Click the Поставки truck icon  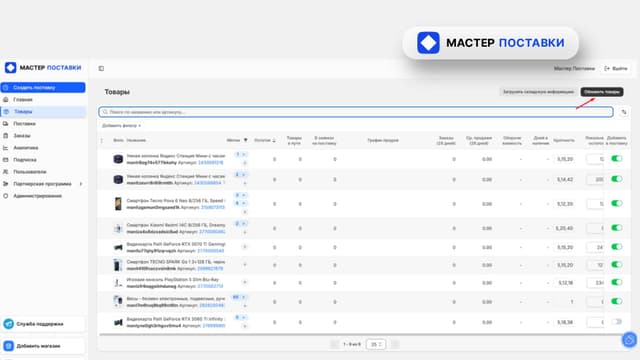6,124
